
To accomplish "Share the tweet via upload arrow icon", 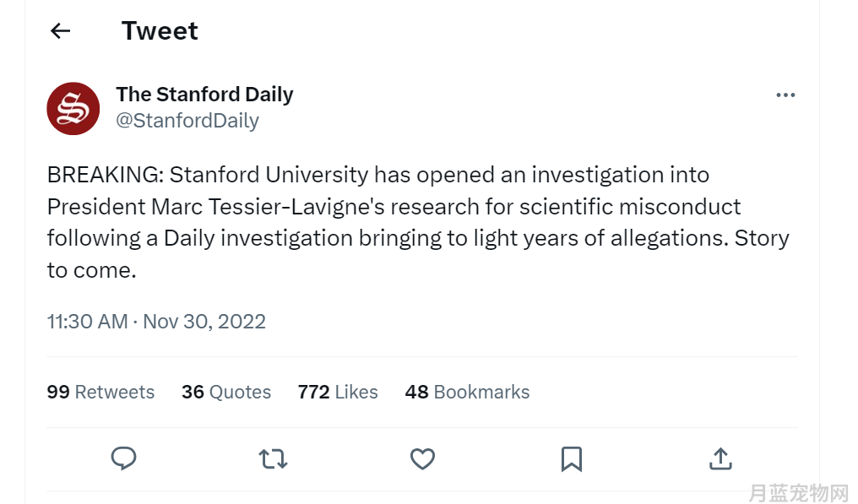I will pyautogui.click(x=720, y=458).
